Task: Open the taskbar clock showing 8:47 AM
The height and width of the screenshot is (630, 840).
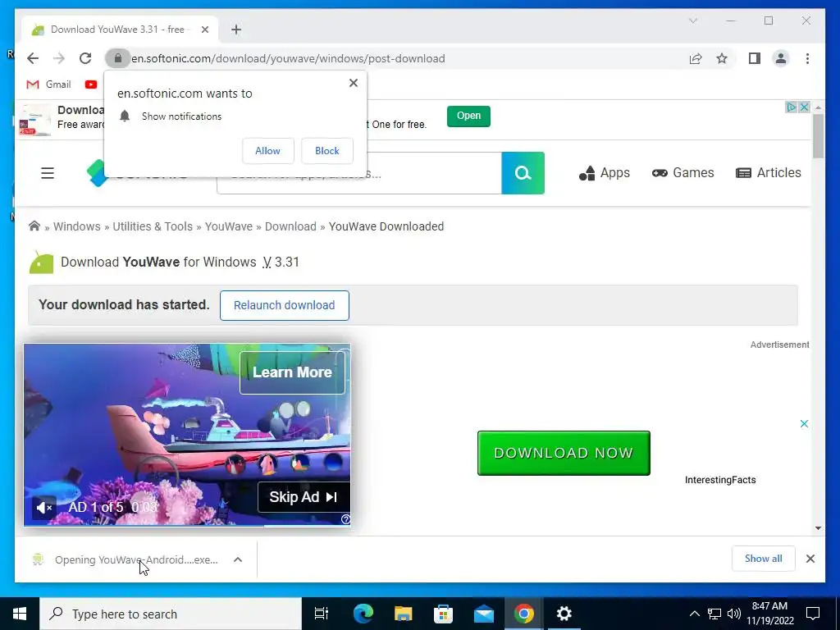Action: click(769, 614)
